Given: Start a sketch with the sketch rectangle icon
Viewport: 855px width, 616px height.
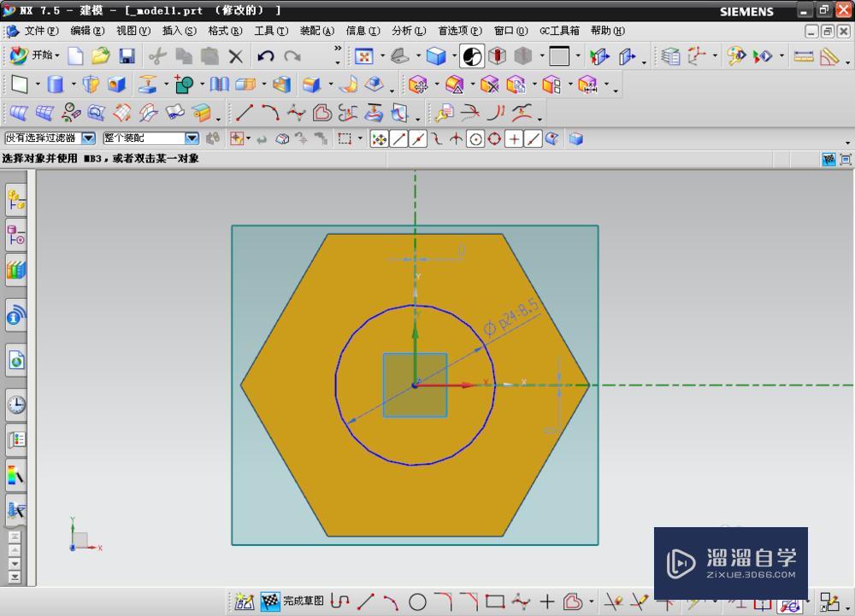Looking at the screenshot, I should tap(20, 85).
